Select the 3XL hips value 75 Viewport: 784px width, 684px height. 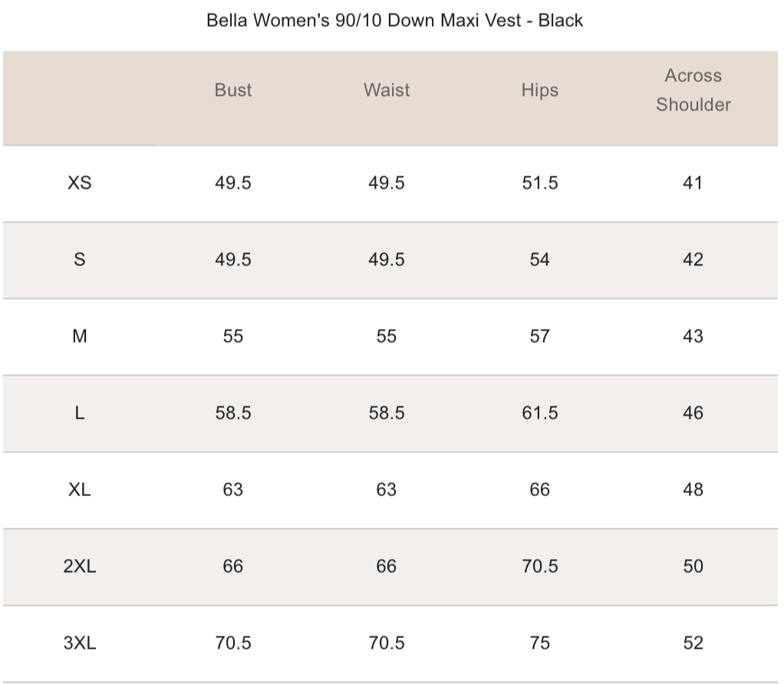pos(539,643)
